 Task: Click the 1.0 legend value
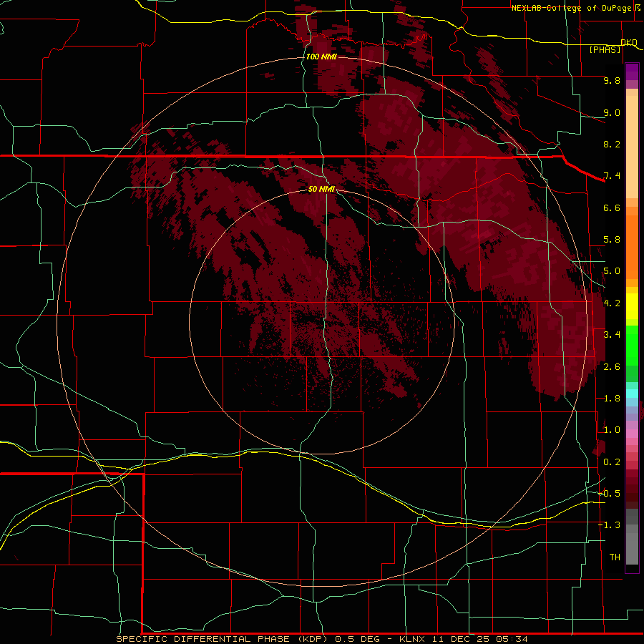pos(612,430)
